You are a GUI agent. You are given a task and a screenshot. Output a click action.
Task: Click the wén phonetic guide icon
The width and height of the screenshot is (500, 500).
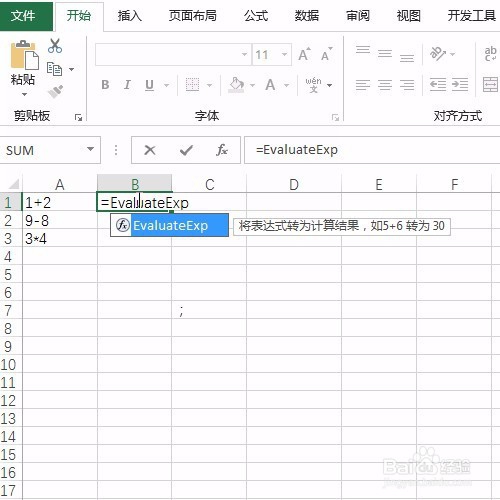tap(313, 85)
